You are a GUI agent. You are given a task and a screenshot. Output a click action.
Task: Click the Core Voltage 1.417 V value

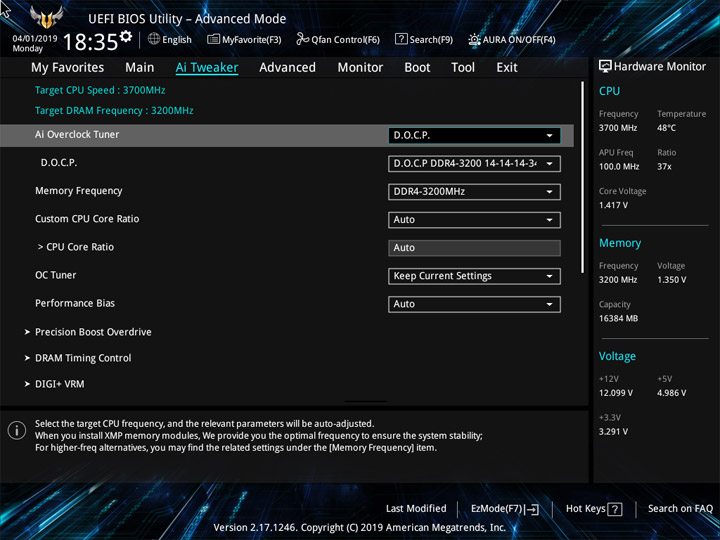[x=613, y=205]
